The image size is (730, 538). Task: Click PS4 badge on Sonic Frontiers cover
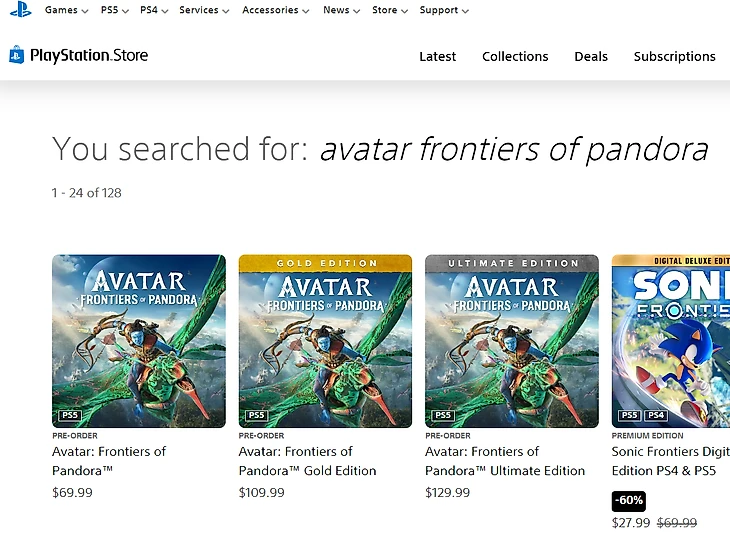[656, 415]
